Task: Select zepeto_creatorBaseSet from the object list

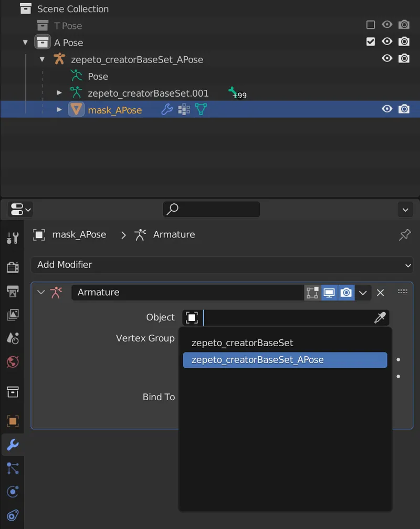Action: point(242,343)
